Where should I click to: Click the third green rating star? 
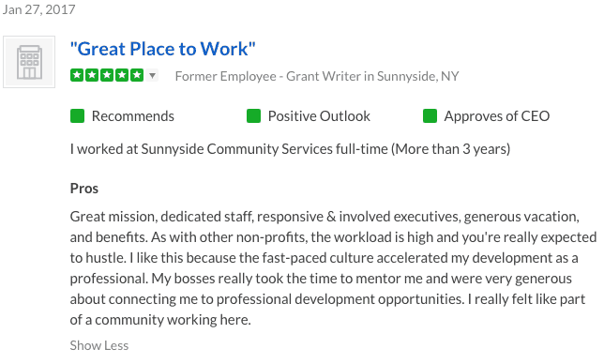pyautogui.click(x=107, y=75)
